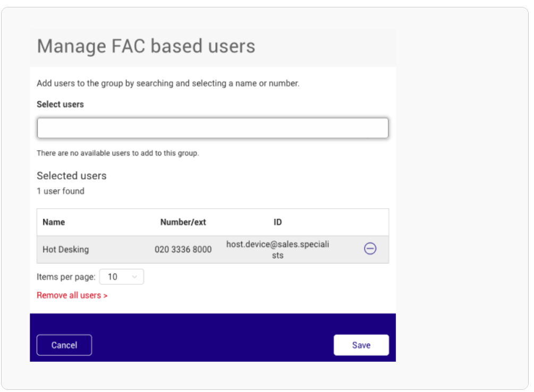
Task: Click the Number/ext column header
Action: coord(183,222)
